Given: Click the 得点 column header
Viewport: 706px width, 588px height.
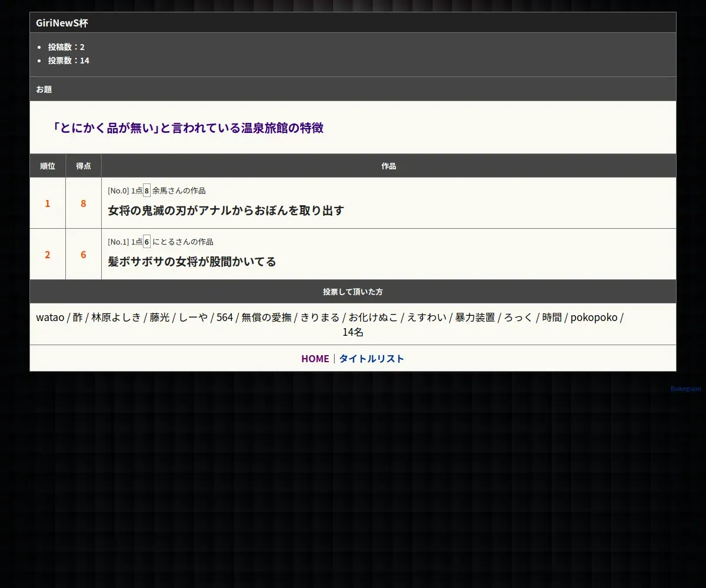Looking at the screenshot, I should (84, 166).
